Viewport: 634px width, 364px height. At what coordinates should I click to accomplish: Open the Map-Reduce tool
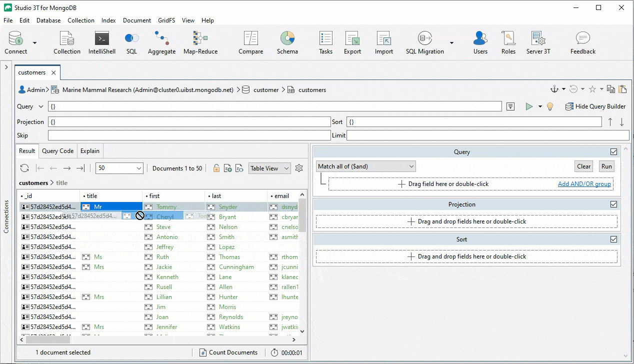pyautogui.click(x=200, y=42)
